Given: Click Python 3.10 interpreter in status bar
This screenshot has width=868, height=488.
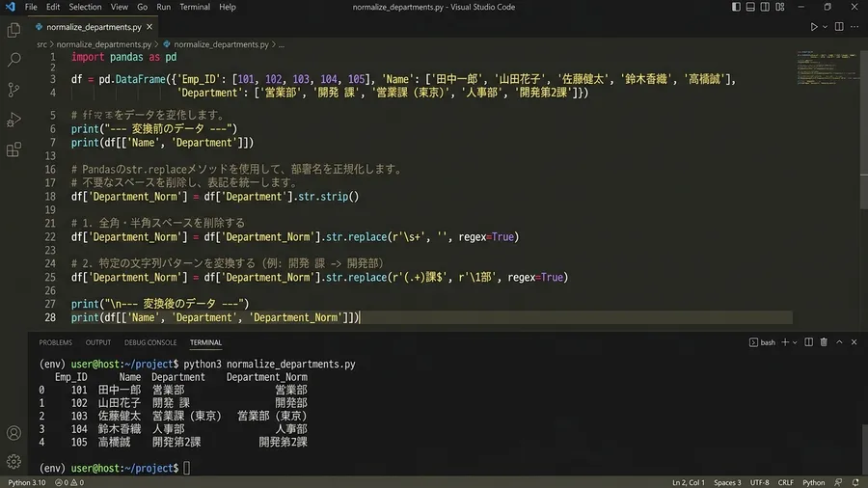Looking at the screenshot, I should point(27,482).
